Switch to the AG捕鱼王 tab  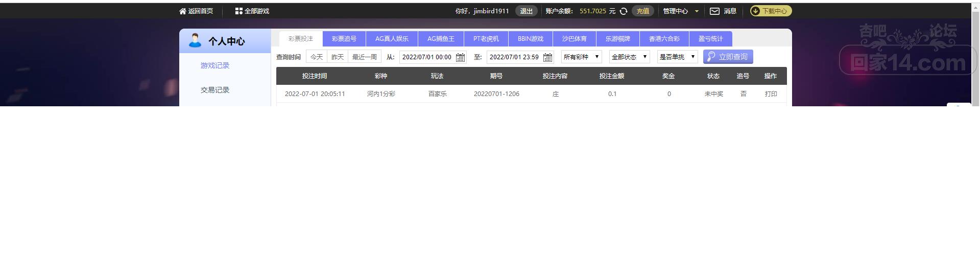click(441, 39)
